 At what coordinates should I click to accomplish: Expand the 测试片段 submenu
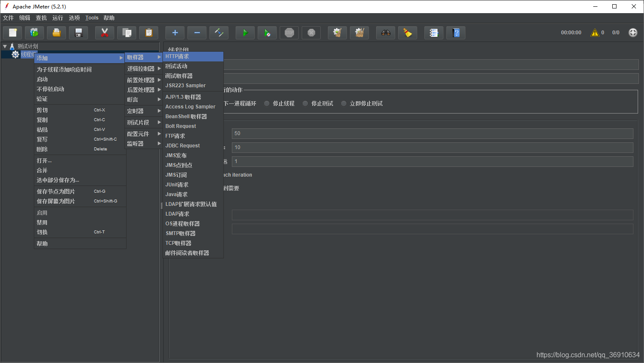pos(144,122)
